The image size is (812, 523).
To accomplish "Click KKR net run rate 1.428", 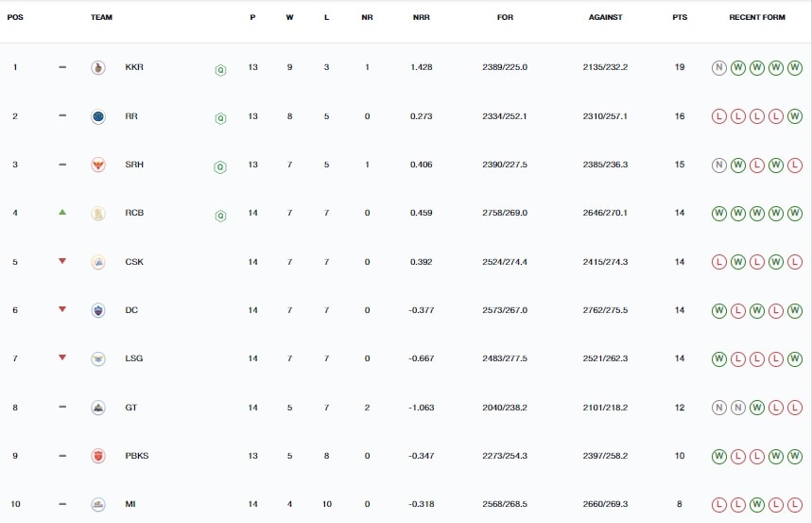I will 421,67.
